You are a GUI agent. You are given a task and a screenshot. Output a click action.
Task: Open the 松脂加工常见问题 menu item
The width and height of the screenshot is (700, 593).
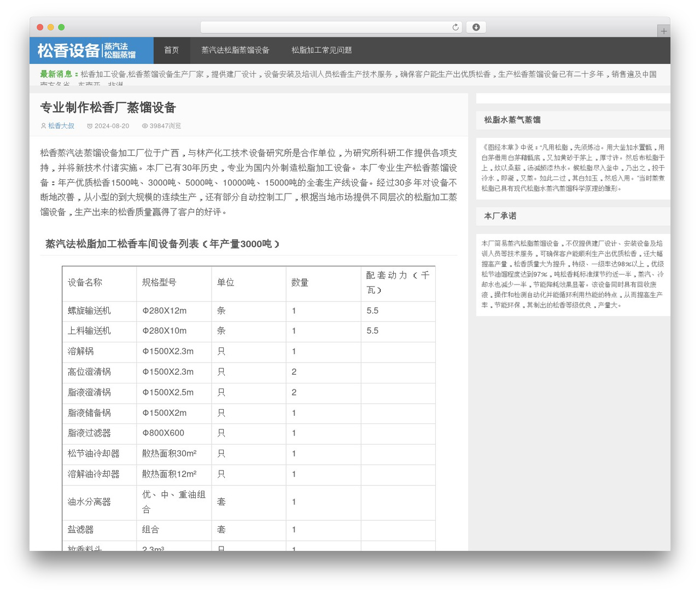coord(322,50)
